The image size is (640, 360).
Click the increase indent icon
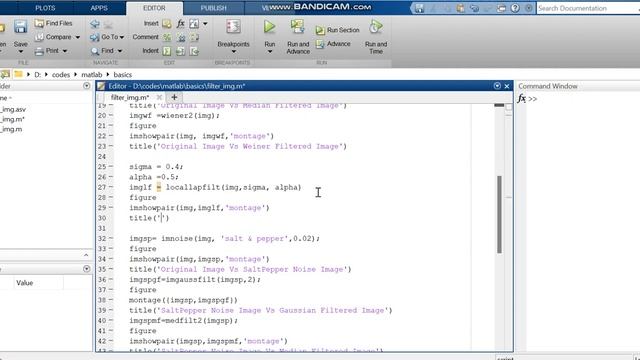[180, 51]
